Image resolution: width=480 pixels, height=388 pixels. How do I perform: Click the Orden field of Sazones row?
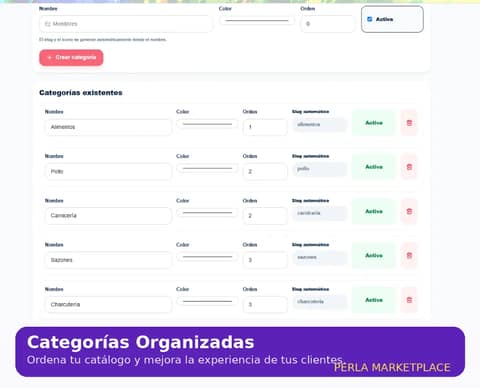click(x=265, y=260)
